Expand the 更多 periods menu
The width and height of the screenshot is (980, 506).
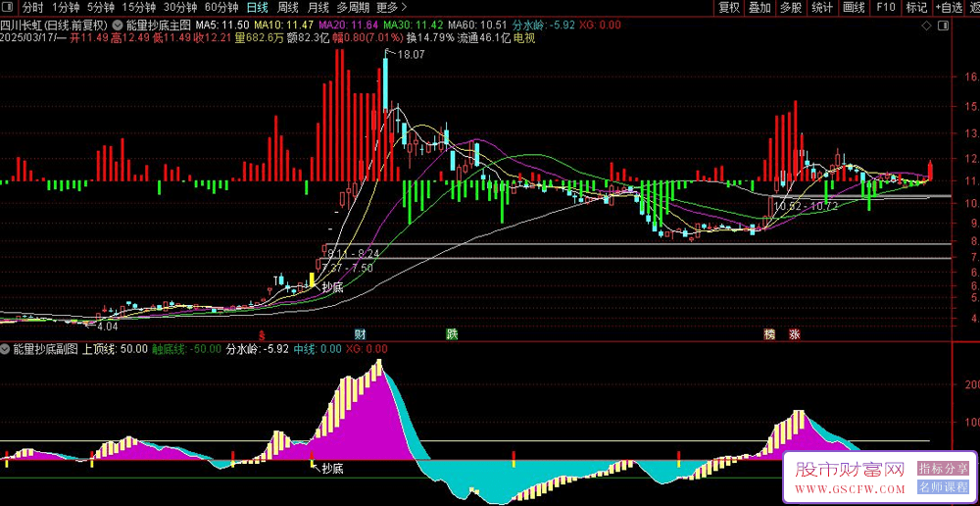[393, 8]
